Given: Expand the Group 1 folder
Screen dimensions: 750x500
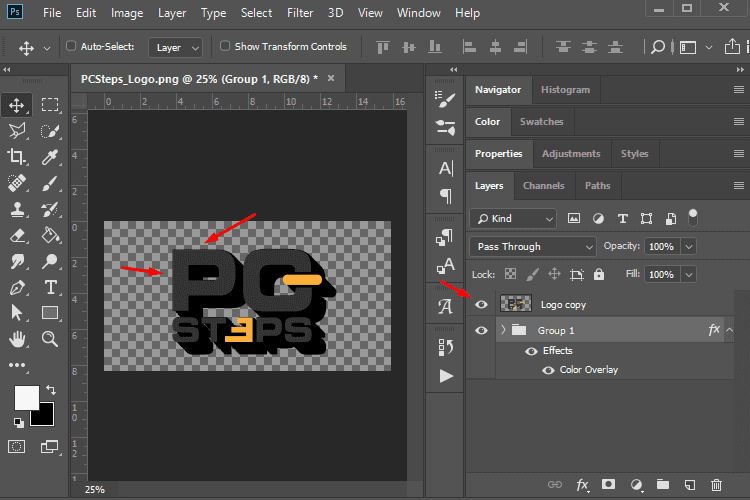Looking at the screenshot, I should click(503, 330).
